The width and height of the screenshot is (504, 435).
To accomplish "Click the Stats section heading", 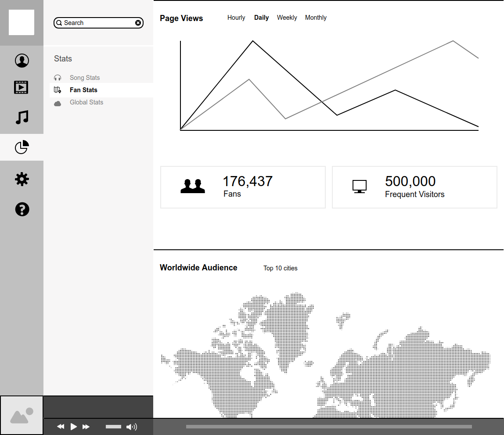I will [x=63, y=59].
